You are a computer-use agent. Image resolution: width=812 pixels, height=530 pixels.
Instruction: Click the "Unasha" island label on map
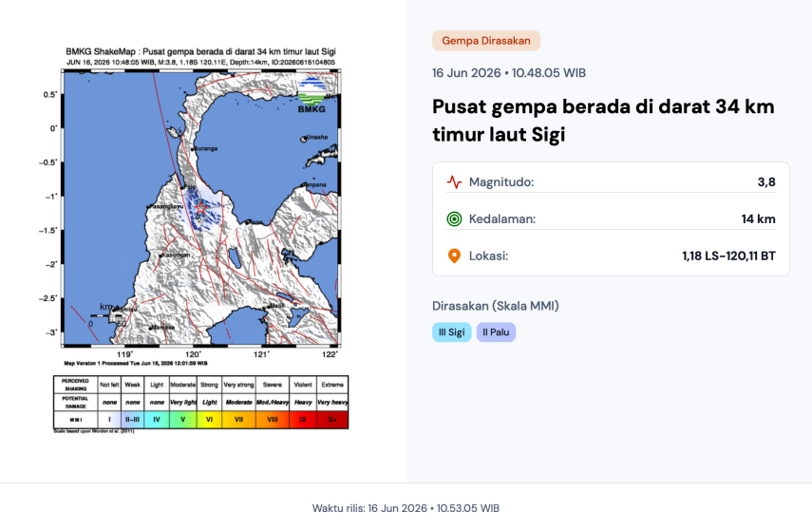pos(317,138)
